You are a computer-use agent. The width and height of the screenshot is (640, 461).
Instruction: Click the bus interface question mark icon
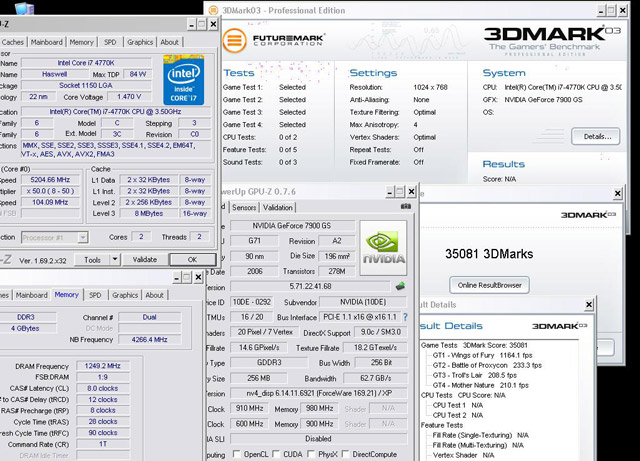405,317
